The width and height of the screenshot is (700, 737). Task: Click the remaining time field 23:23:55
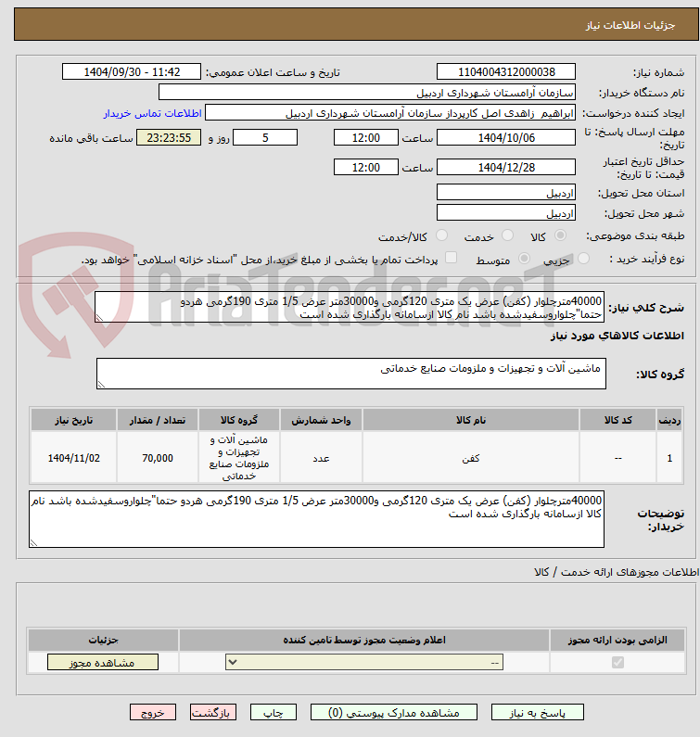click(169, 138)
